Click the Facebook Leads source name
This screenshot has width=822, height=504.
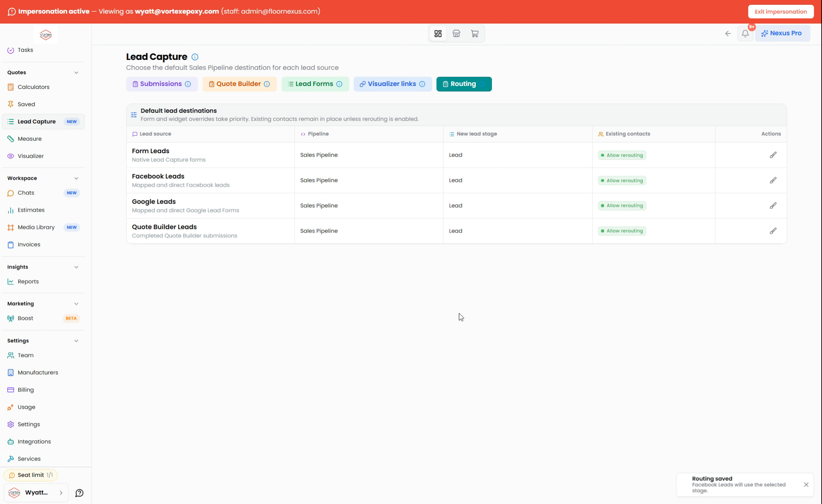click(158, 176)
